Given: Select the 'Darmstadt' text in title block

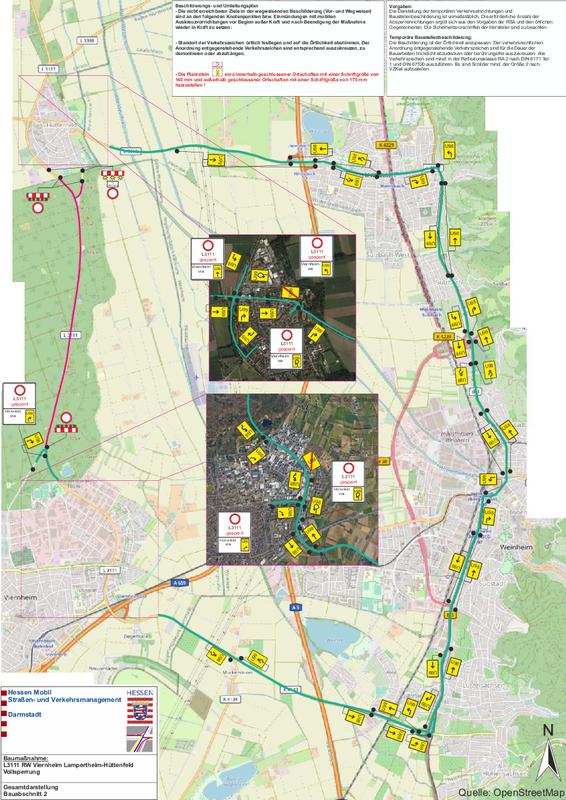Looking at the screenshot, I should 24,714.
